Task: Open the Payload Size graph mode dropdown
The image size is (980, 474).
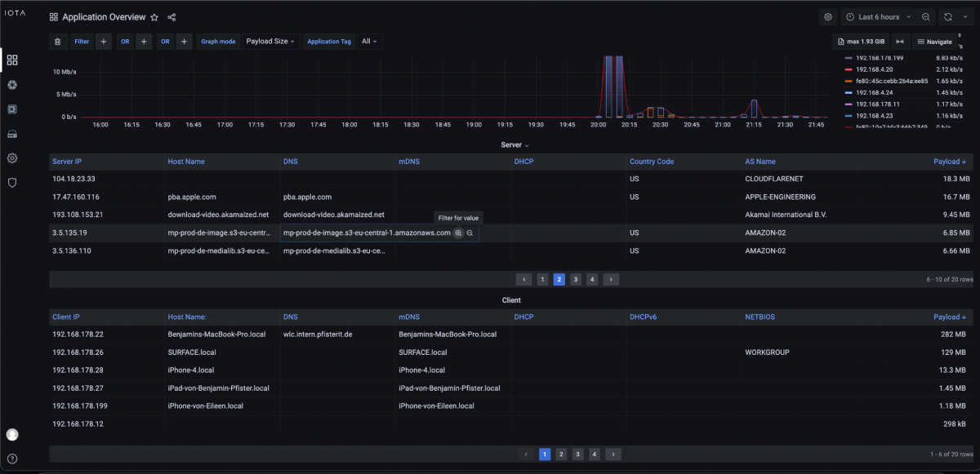Action: [x=271, y=42]
